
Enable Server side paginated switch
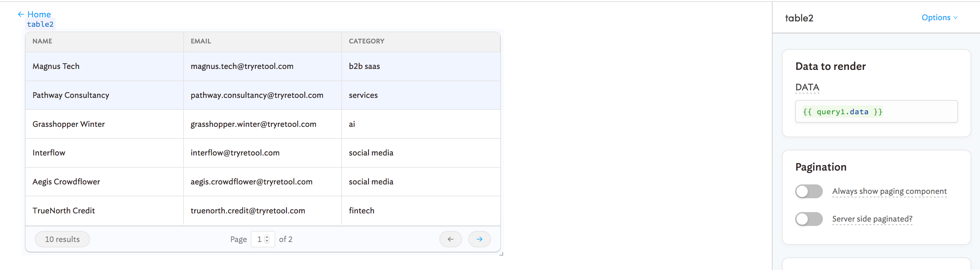(x=808, y=219)
